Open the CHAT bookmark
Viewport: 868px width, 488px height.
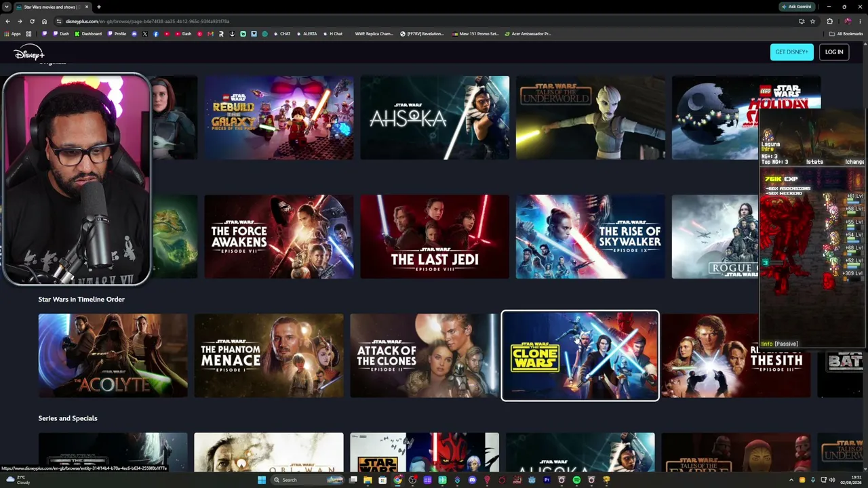pyautogui.click(x=281, y=34)
